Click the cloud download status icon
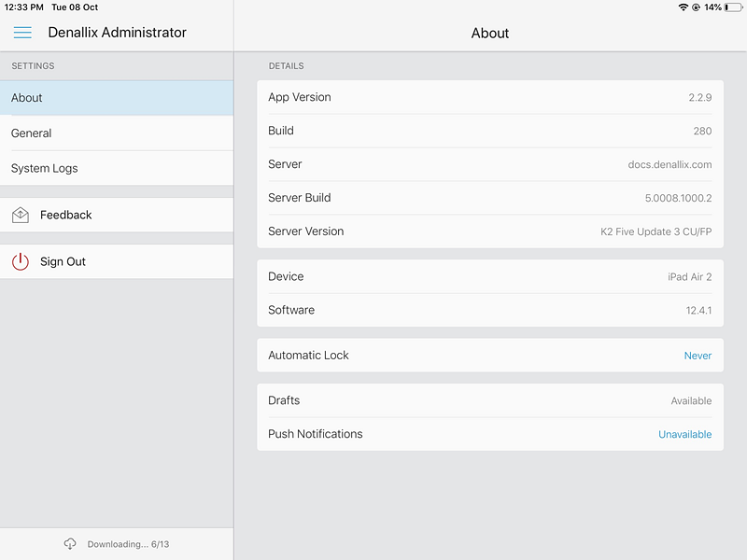Screen dimensions: 747x560 [x=70, y=544]
